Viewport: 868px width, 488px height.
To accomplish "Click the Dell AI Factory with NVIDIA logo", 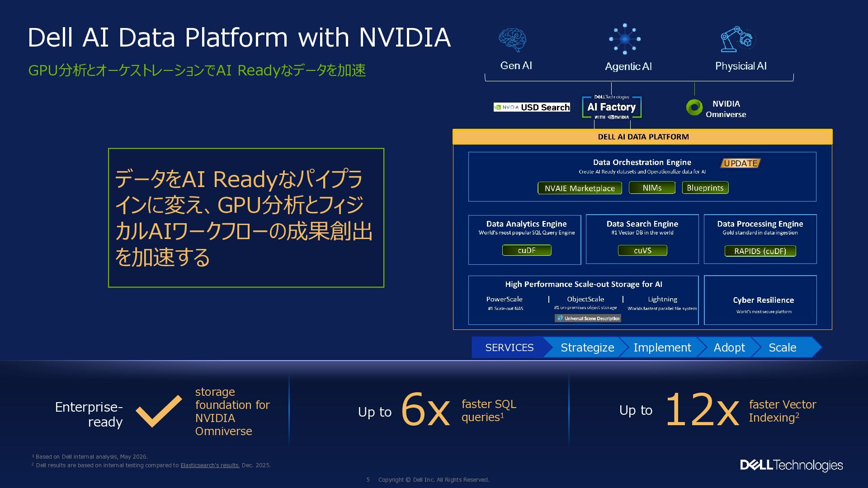I will (x=612, y=107).
